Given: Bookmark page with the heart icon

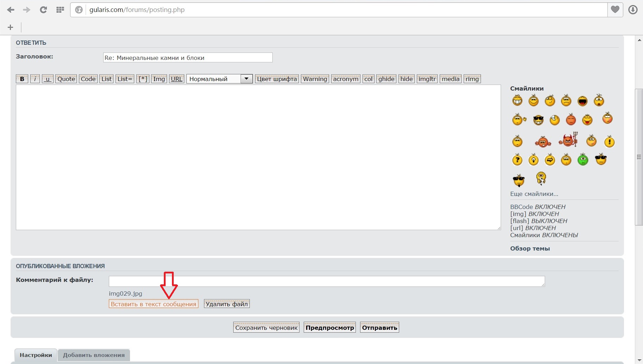Looking at the screenshot, I should 615,10.
